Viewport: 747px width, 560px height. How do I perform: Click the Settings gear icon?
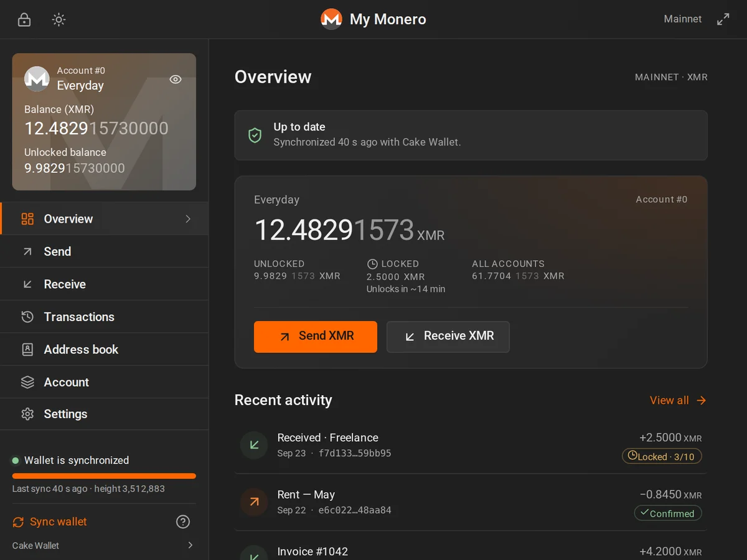(x=27, y=414)
